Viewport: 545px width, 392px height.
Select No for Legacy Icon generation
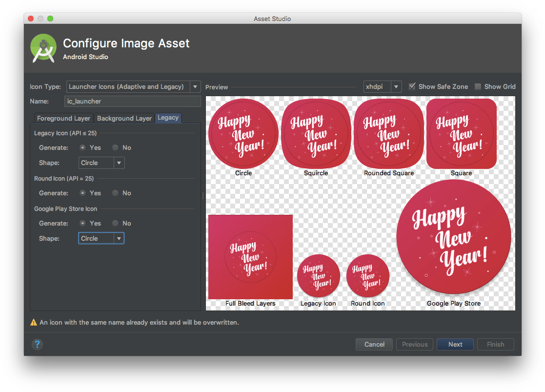click(x=116, y=147)
